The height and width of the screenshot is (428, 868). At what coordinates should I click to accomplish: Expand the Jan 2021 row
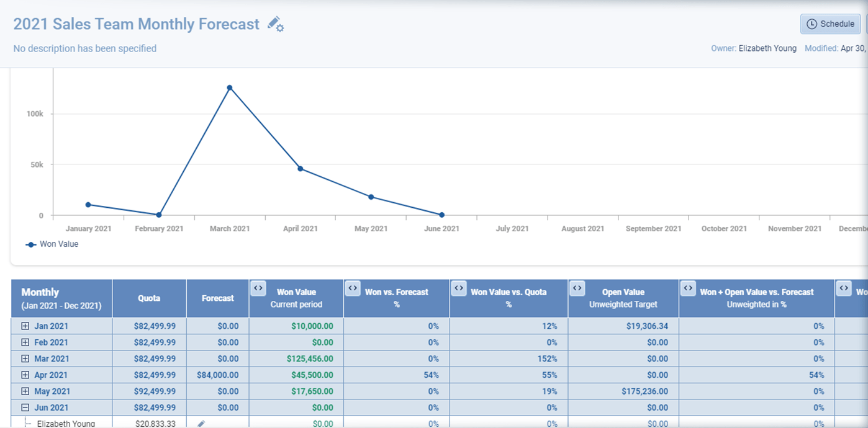point(24,326)
